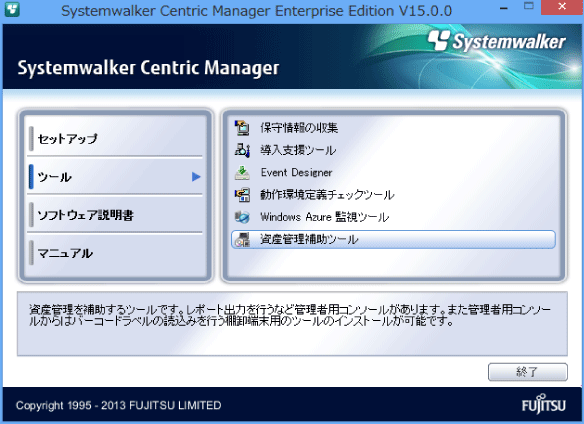584x424 pixels.
Task: Click the 保守情報の収集 icon
Action: (x=242, y=127)
